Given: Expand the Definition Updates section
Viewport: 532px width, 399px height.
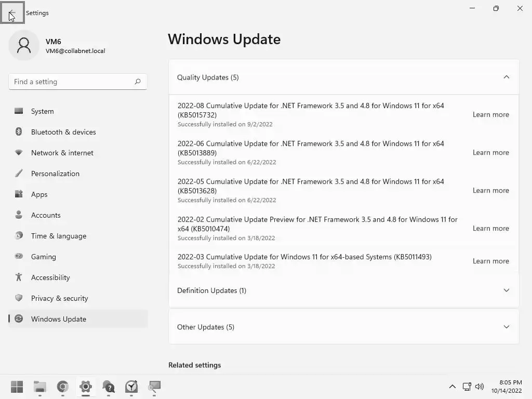Looking at the screenshot, I should point(506,290).
